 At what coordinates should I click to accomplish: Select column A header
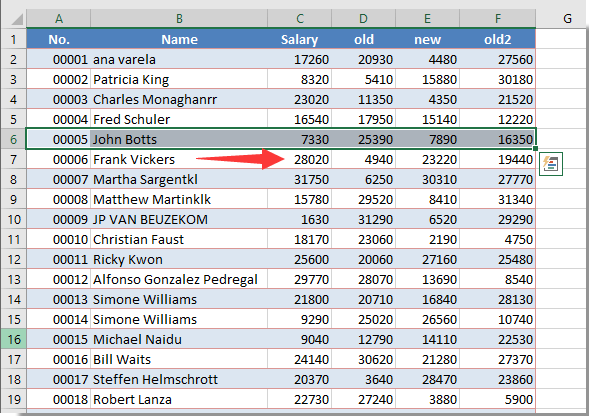pos(59,18)
